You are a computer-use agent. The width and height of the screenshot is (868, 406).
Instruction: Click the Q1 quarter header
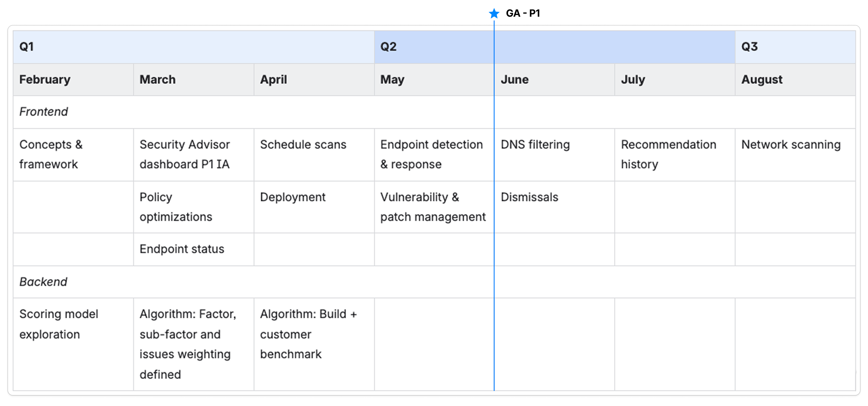click(27, 46)
